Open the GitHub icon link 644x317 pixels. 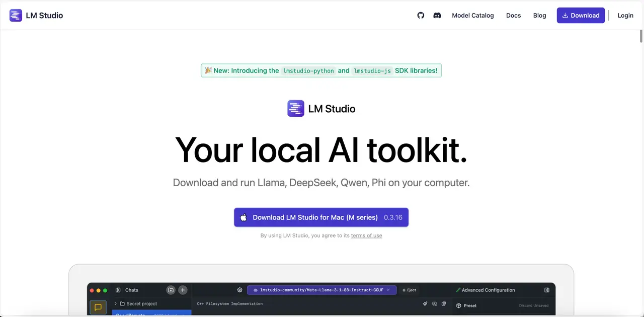[421, 16]
